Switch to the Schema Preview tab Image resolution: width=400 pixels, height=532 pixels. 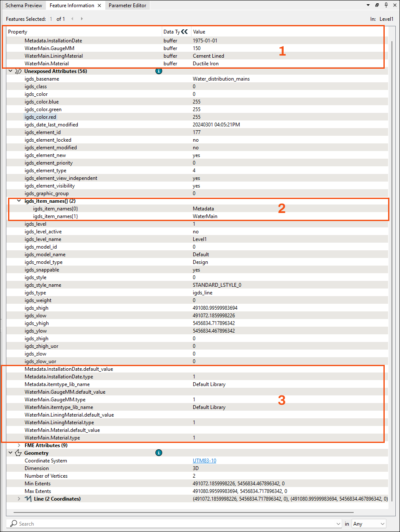coord(24,6)
